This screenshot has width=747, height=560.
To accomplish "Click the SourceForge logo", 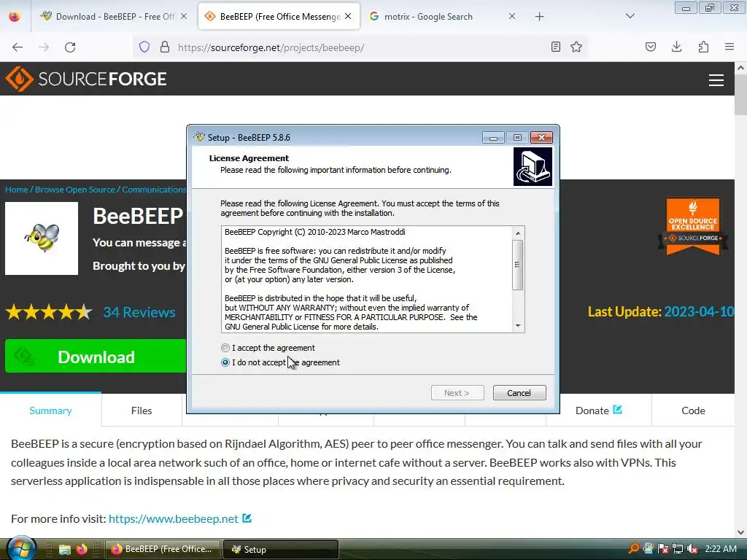I will [86, 79].
